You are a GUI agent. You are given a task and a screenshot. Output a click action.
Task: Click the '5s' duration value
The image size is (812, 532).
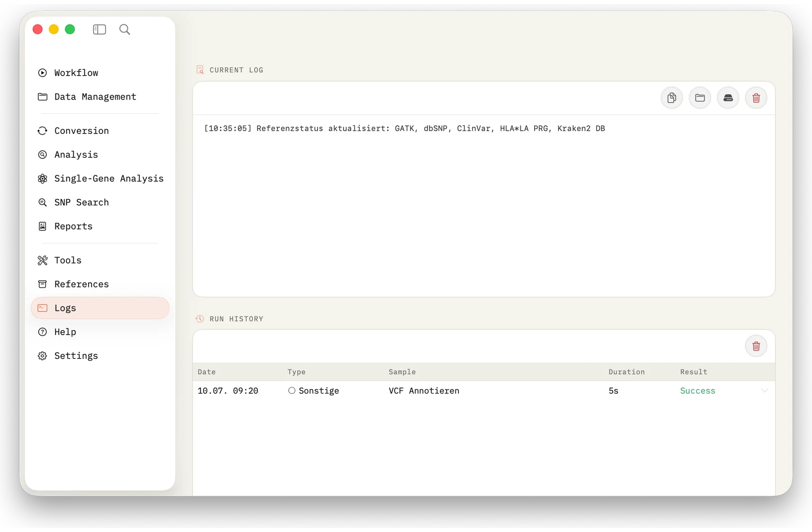(613, 390)
